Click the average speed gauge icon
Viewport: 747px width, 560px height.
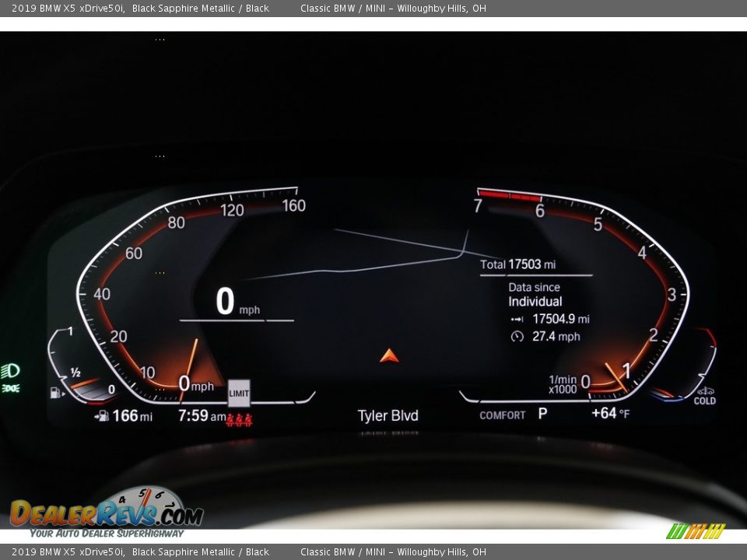point(517,337)
